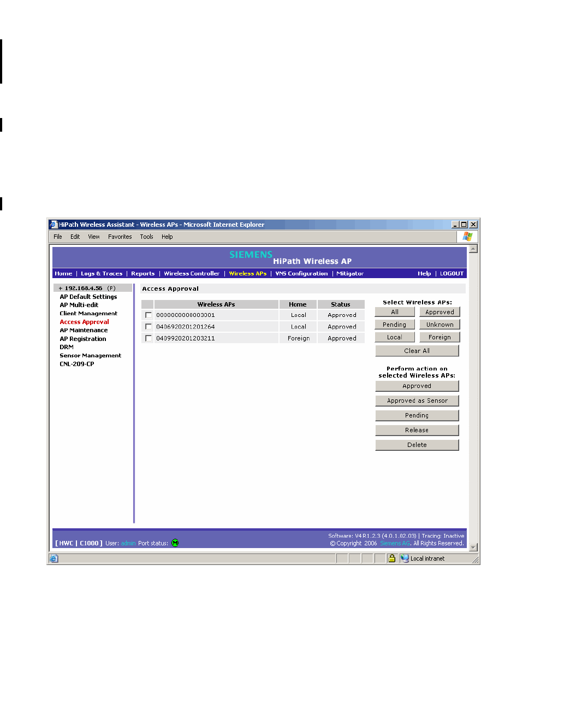Click the All select button
The height and width of the screenshot is (718, 588).
point(395,312)
